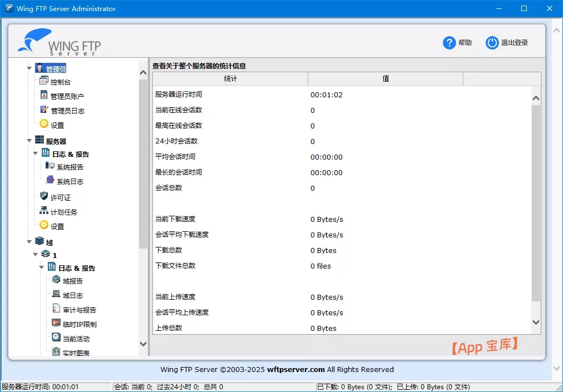Collapse the 域 tree node
The height and width of the screenshot is (392, 563).
(29, 242)
